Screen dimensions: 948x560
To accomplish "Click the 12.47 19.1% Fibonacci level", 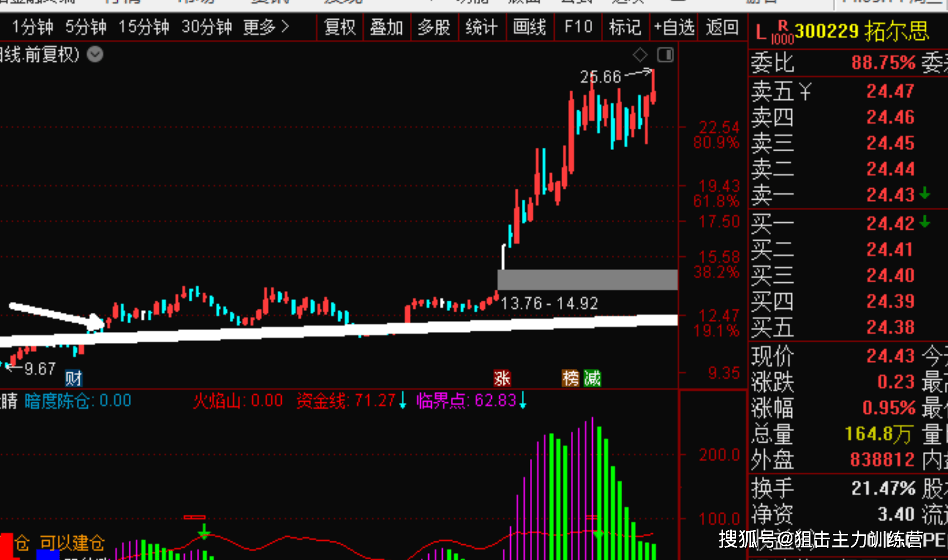I will pyautogui.click(x=717, y=323).
